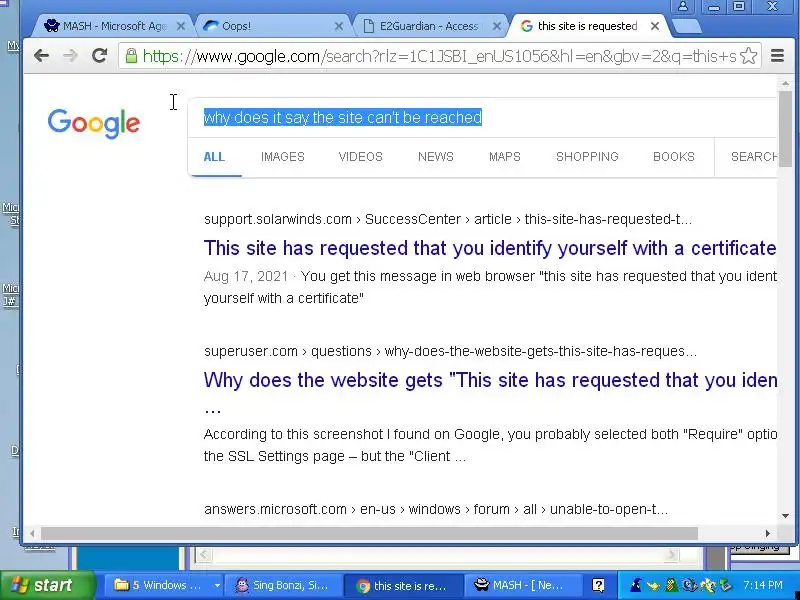Select the VIDEOS search filter

click(361, 157)
